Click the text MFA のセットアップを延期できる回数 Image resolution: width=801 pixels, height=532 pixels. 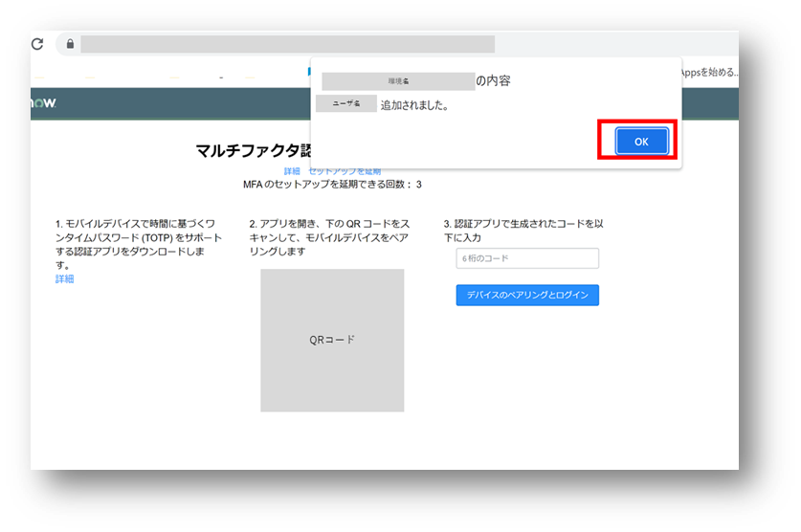tap(333, 185)
